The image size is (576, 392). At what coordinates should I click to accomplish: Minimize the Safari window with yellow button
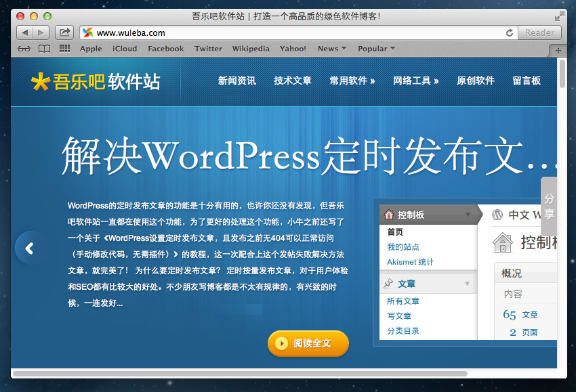click(34, 16)
